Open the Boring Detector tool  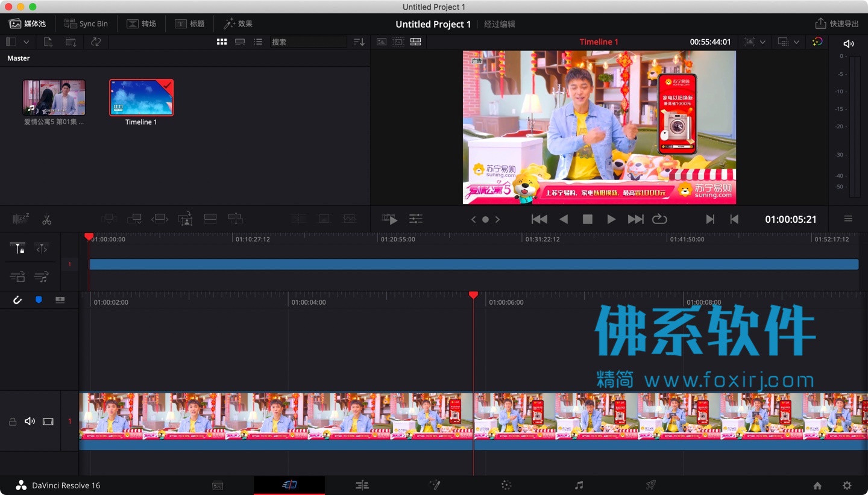coord(20,219)
